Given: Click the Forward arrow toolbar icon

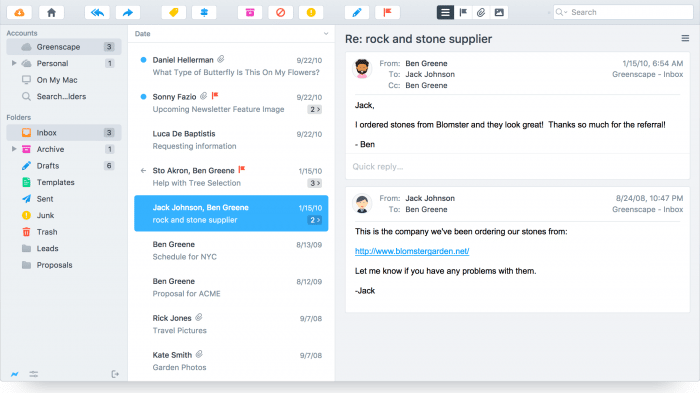Looking at the screenshot, I should coord(128,13).
